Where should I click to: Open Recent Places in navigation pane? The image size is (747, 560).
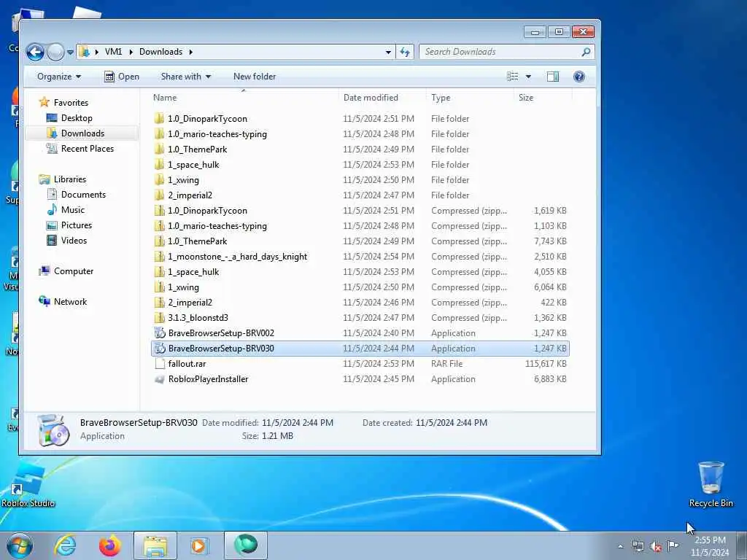[88, 149]
